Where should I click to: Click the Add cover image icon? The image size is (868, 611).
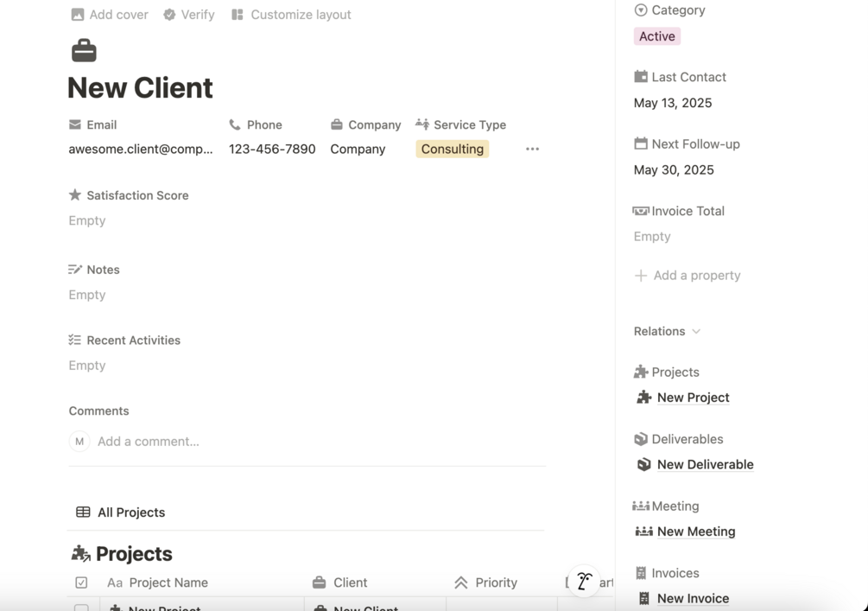pyautogui.click(x=78, y=15)
